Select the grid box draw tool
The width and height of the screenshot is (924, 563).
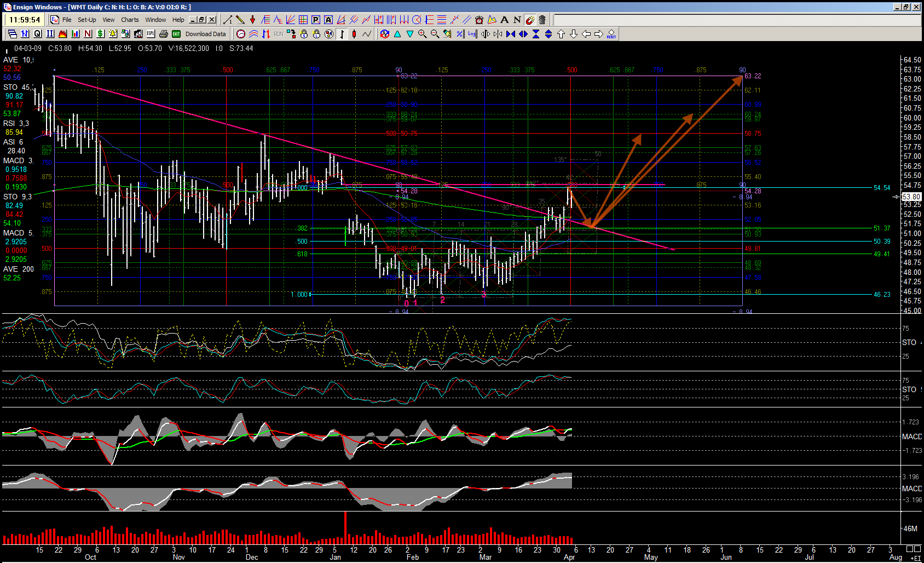point(303,20)
